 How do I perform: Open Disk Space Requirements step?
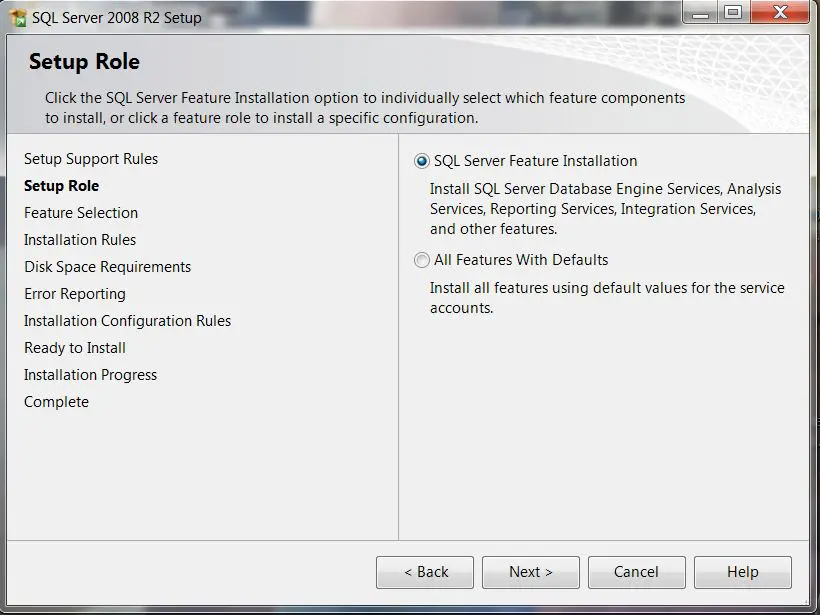(107, 267)
